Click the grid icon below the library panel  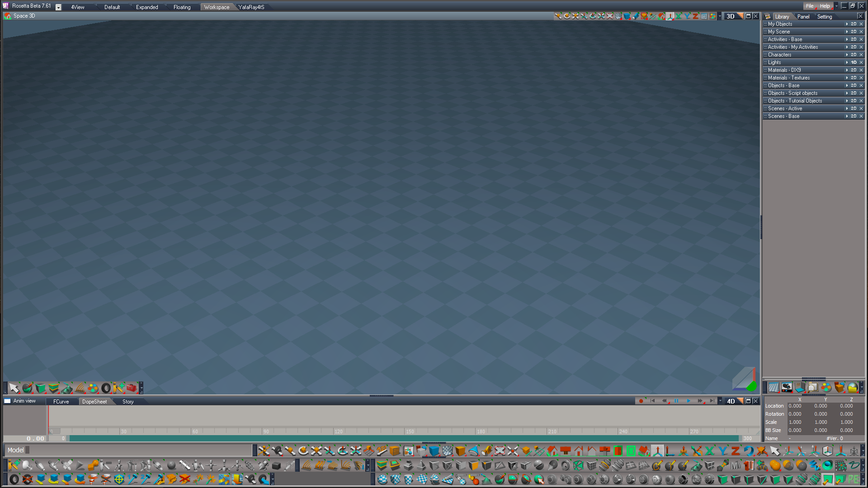point(774,388)
